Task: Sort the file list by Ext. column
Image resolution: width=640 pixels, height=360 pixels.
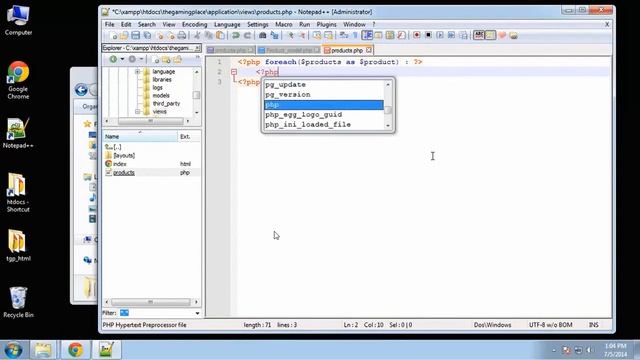Action: click(x=189, y=136)
